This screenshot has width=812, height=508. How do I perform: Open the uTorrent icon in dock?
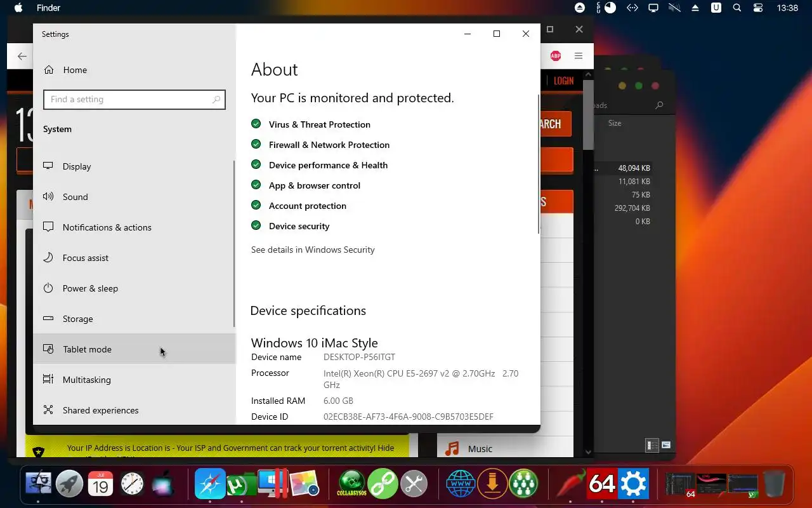point(242,486)
